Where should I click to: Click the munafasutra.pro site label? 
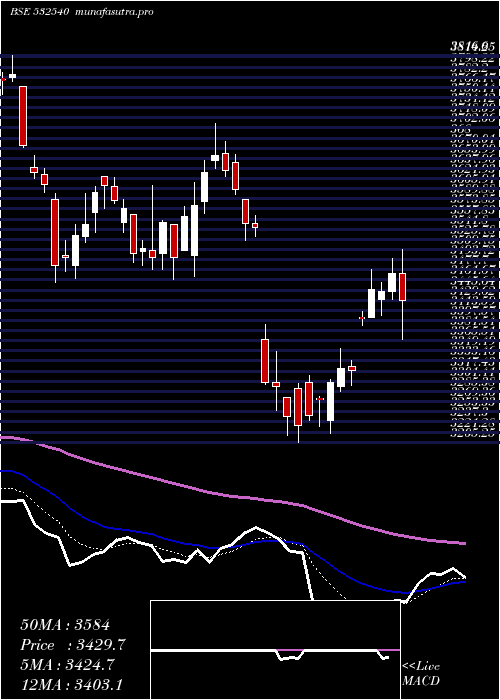tap(115, 12)
